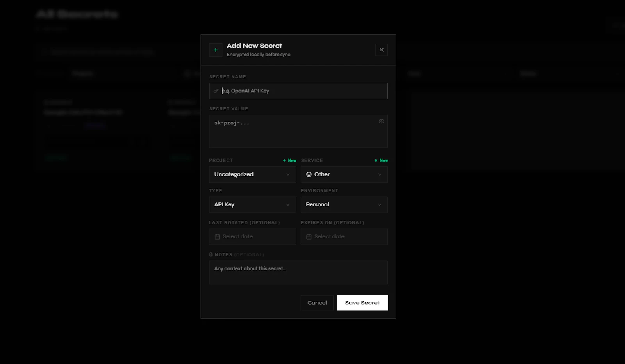This screenshot has height=364, width=625.
Task: Click into the Notes text area
Action: point(298,272)
